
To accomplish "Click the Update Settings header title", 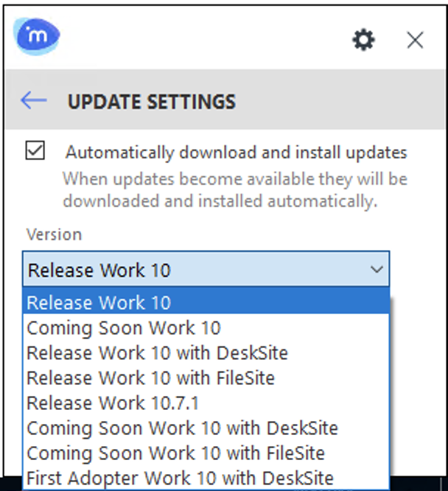I will tap(152, 102).
